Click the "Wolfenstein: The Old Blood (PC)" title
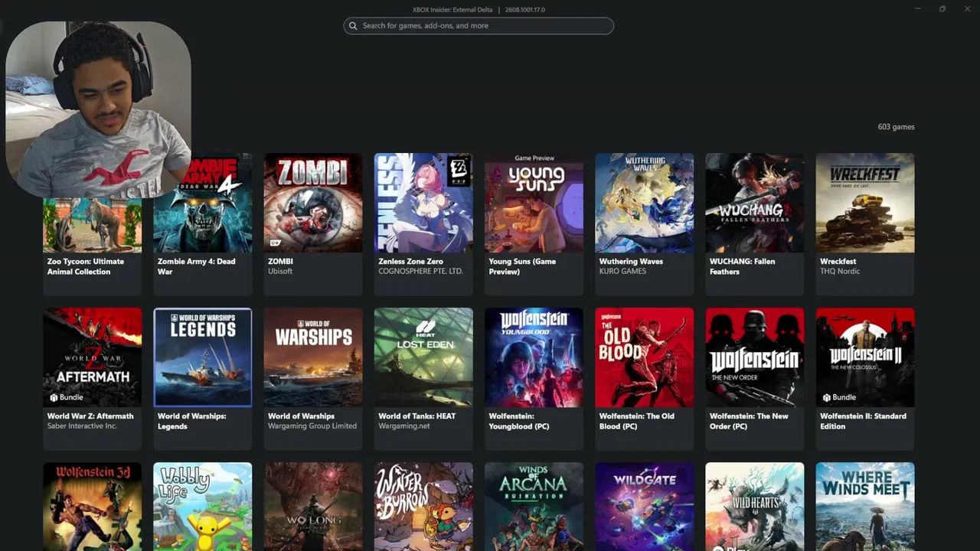This screenshot has height=551, width=980. point(636,421)
